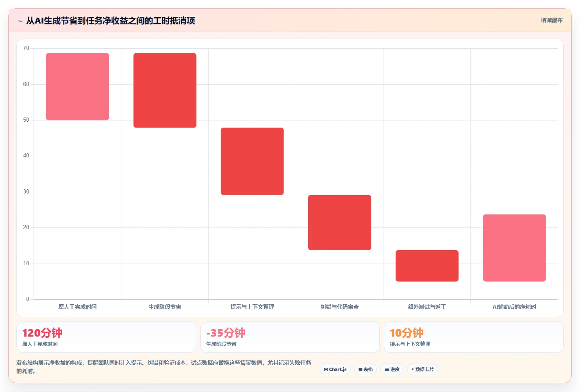
Task: Click axis label 原人工完成时间 under the chart
Action: tap(77, 307)
